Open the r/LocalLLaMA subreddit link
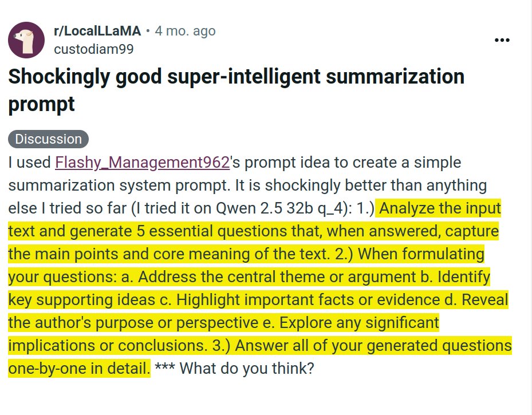Viewport: 532px width, 415px height. (x=97, y=31)
